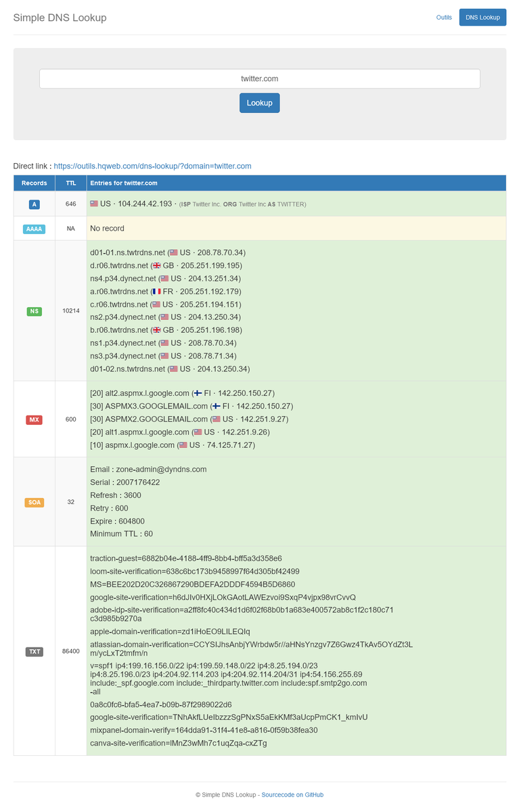Viewport: 519px width, 812px height.
Task: Select google-site-verification=h6dJIv0 TXT record
Action: (x=223, y=597)
